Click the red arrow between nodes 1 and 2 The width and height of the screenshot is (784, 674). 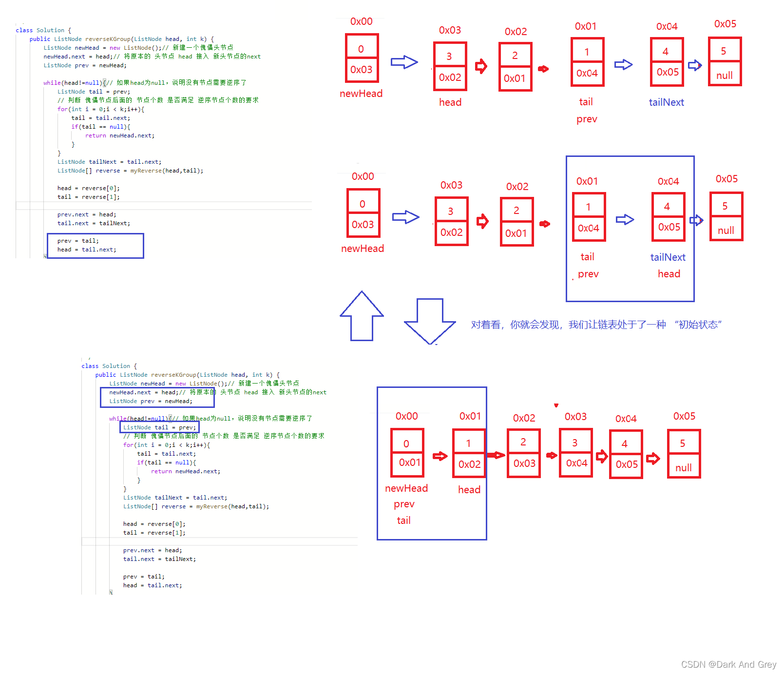click(x=497, y=455)
